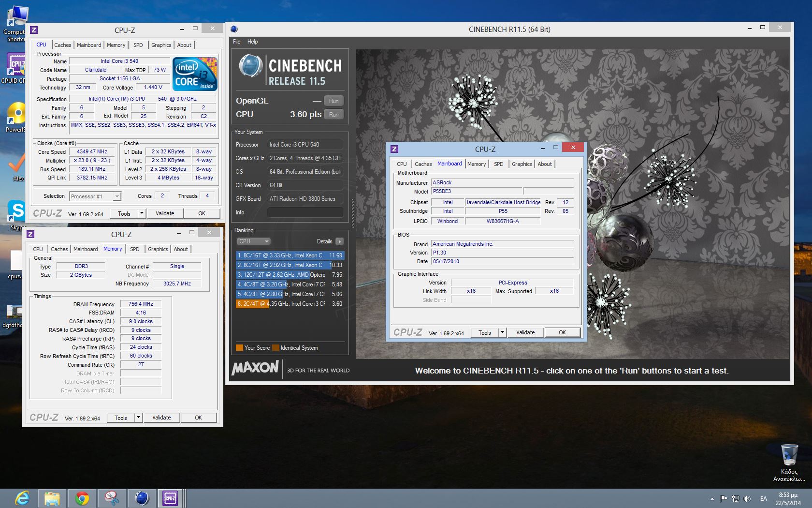
Task: Open Graphics tab in Memory CPU-Z window
Action: coord(158,249)
